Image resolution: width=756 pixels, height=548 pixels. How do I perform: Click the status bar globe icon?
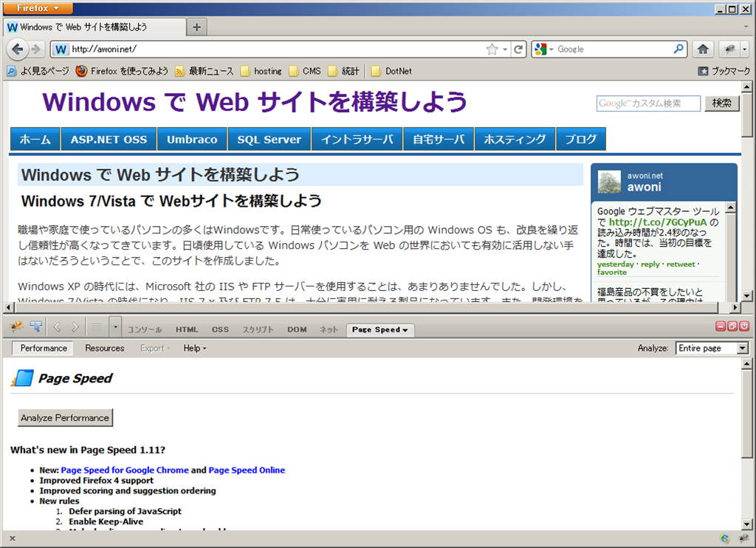pos(725,538)
